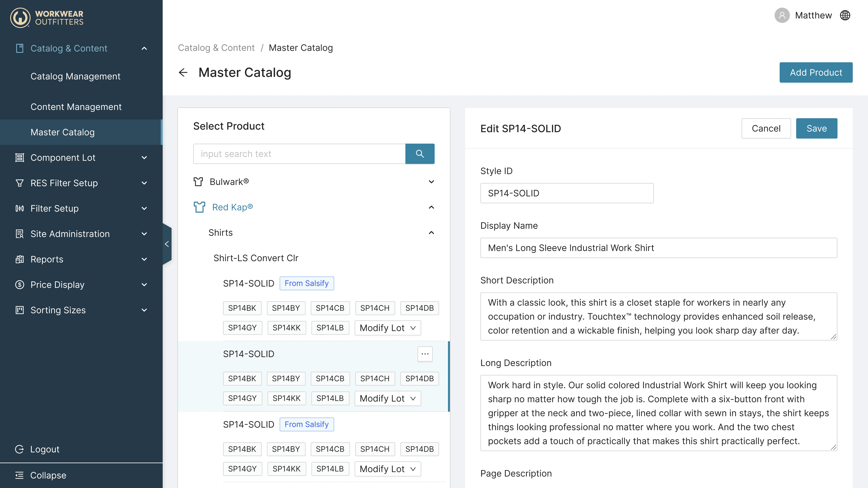Image resolution: width=868 pixels, height=488 pixels.
Task: Click the Red Kap shirt icon
Action: pyautogui.click(x=199, y=207)
